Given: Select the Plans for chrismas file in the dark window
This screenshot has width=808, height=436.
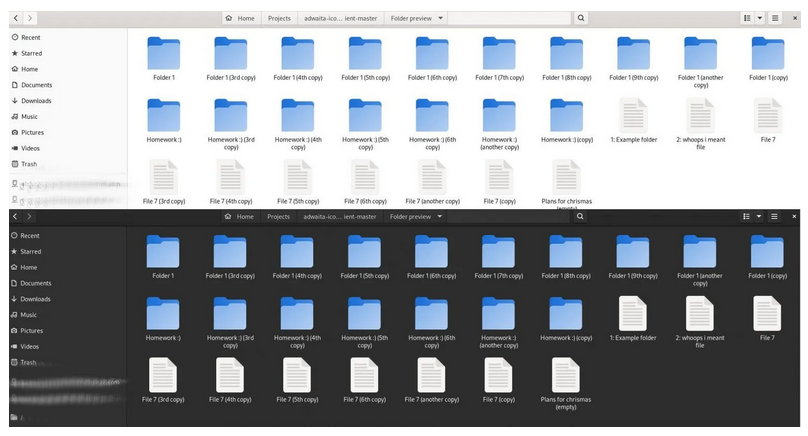Looking at the screenshot, I should pos(566,378).
